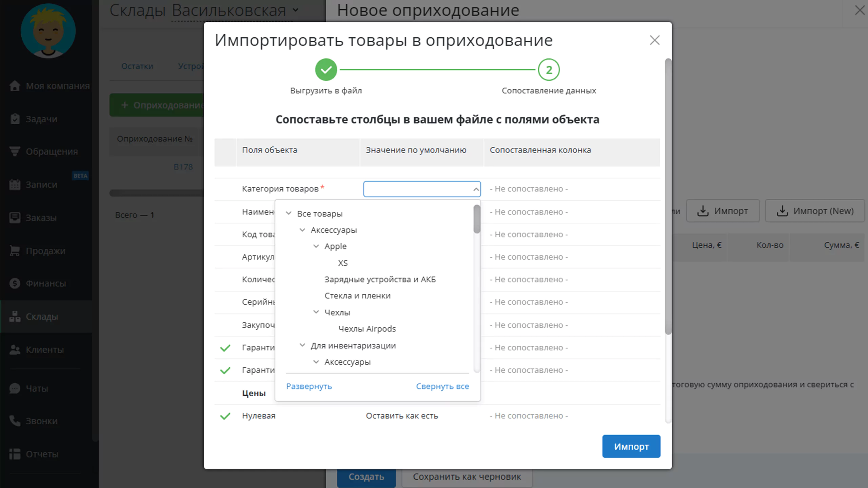Collapse the Apple tree node chevron
Screen dimensions: 868x488
click(316, 246)
